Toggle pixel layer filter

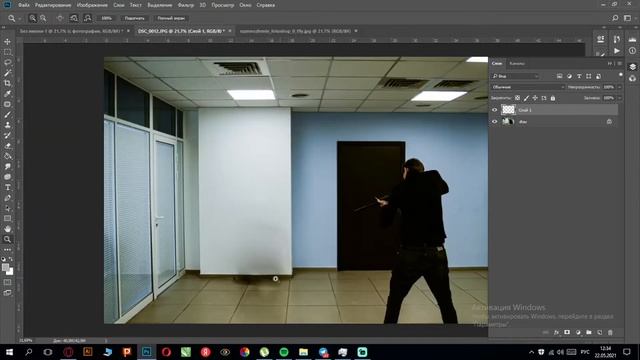560,76
